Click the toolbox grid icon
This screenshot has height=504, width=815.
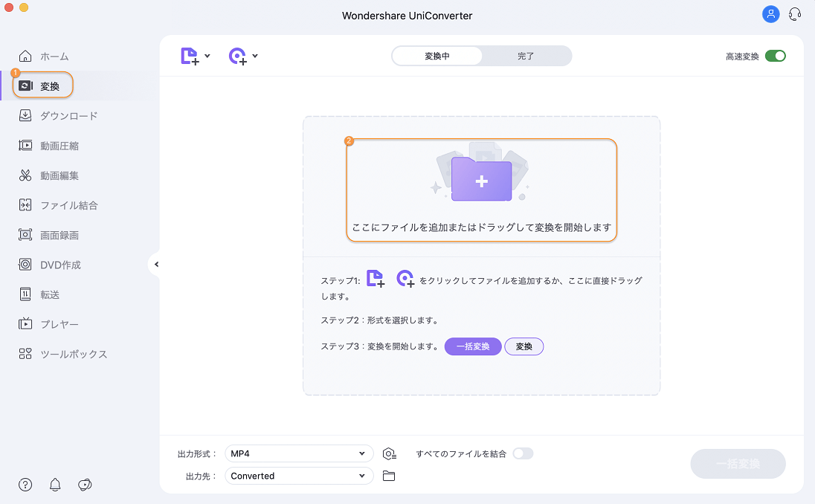tap(25, 354)
